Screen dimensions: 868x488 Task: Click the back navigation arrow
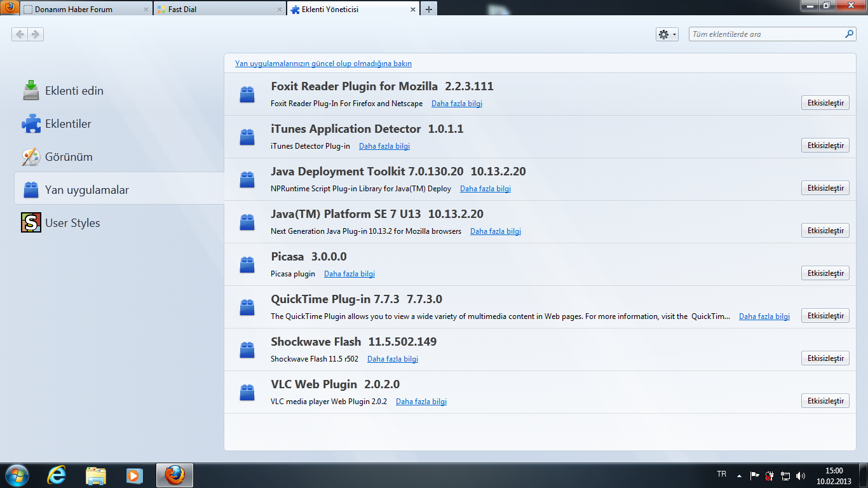20,34
